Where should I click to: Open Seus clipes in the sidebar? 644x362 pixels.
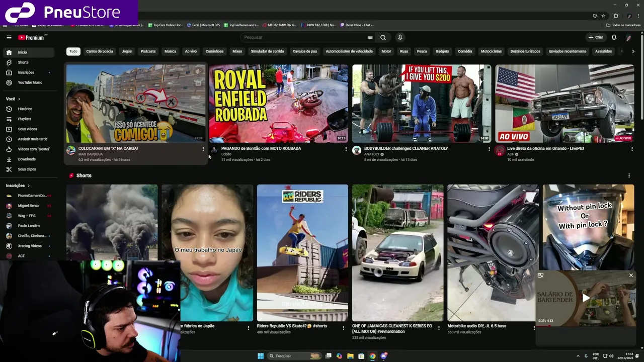[29, 169]
